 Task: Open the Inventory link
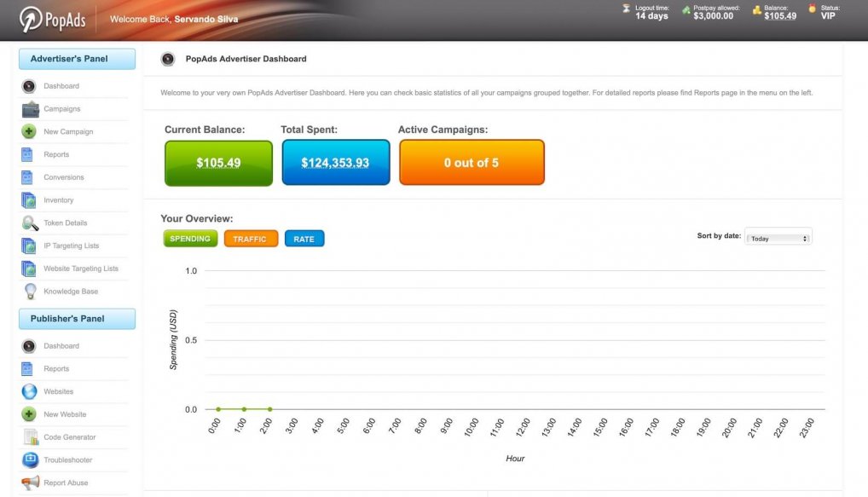59,200
